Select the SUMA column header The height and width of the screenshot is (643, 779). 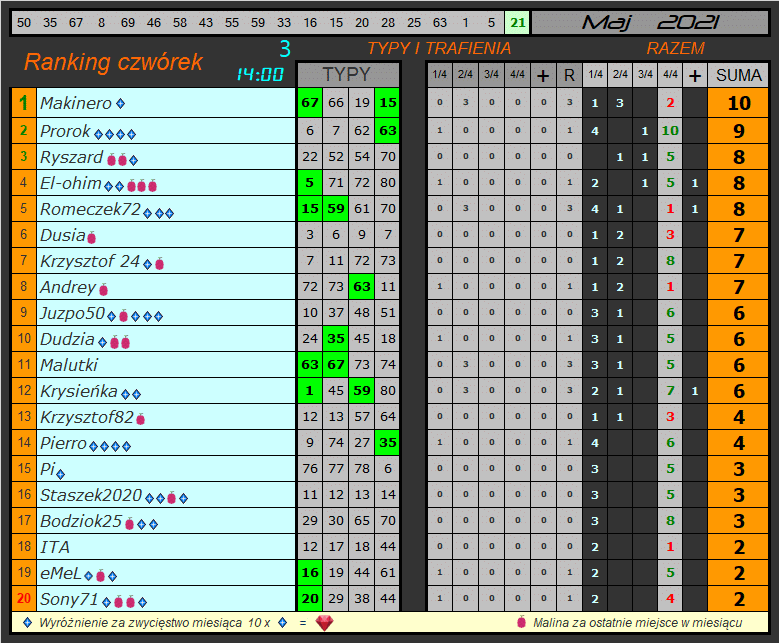point(738,76)
